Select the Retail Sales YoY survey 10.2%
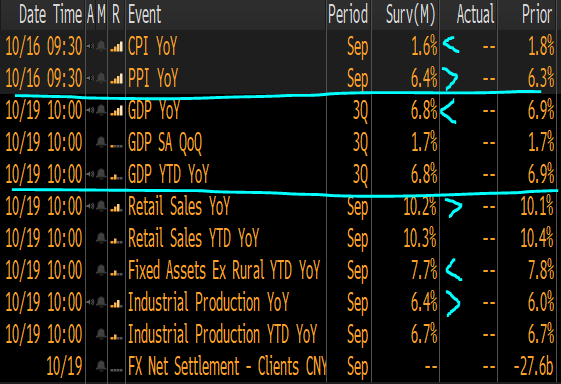 point(420,206)
